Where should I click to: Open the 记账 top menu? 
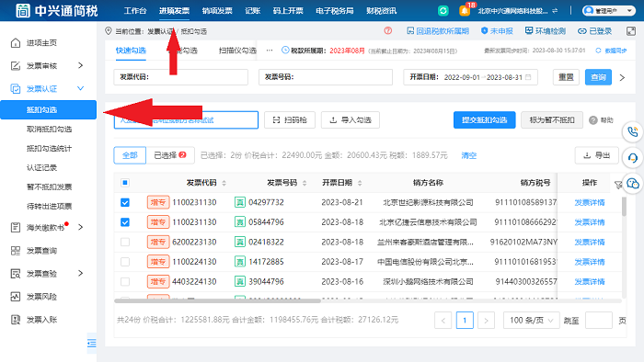pyautogui.click(x=253, y=11)
